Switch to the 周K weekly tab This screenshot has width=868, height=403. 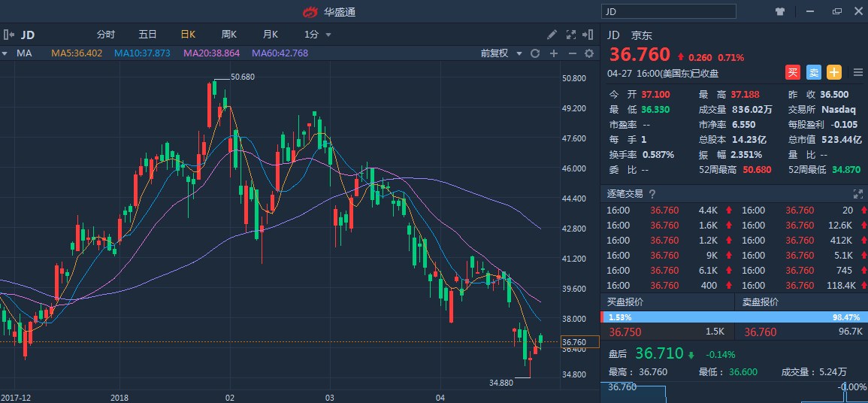pos(229,35)
